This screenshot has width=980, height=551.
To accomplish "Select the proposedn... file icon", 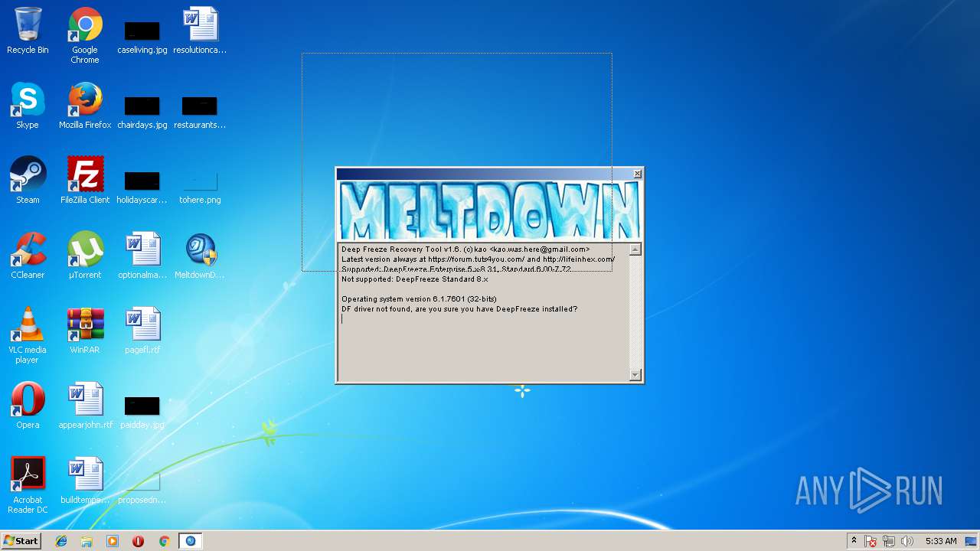I will (142, 486).
